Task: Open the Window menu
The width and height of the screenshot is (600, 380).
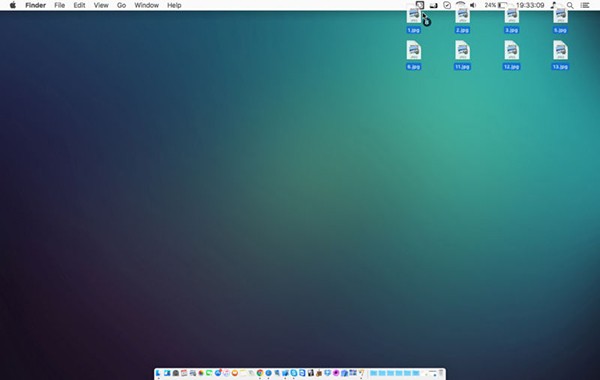Action: (147, 5)
